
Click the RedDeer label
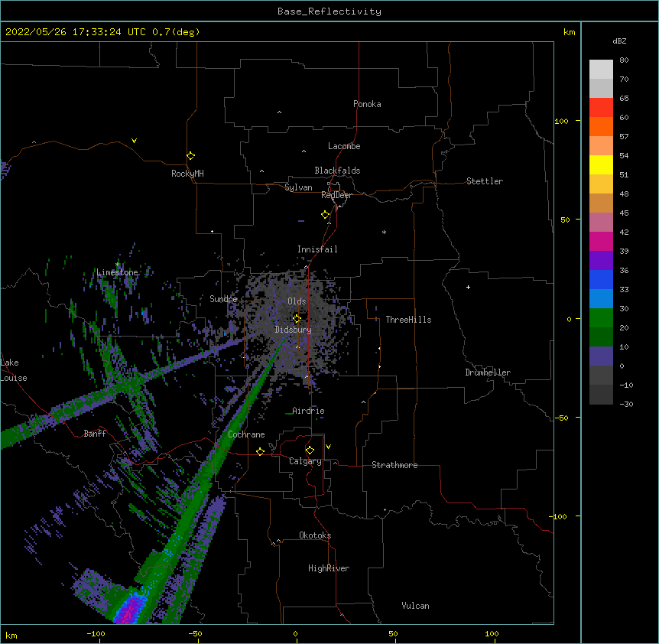coord(336,195)
